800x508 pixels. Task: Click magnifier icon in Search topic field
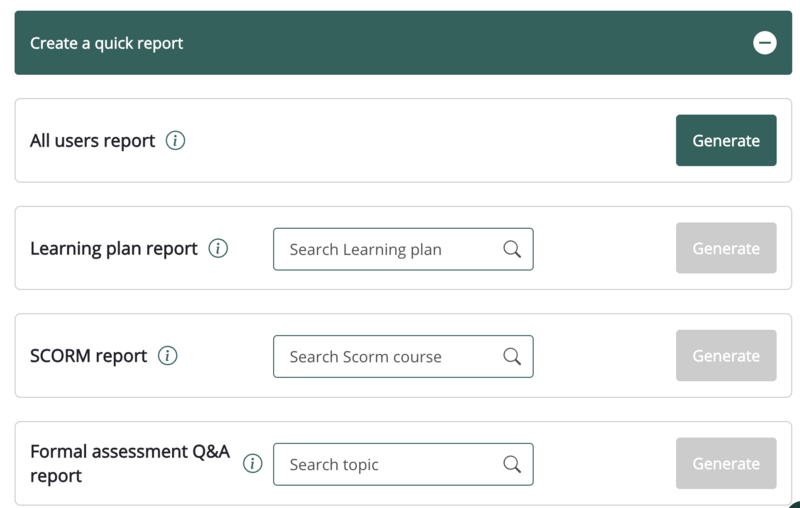pyautogui.click(x=512, y=464)
